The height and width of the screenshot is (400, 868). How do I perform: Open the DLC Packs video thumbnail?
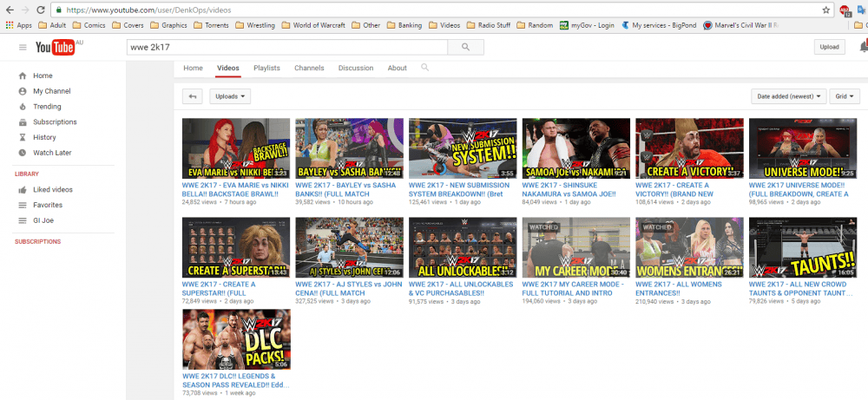[236, 339]
